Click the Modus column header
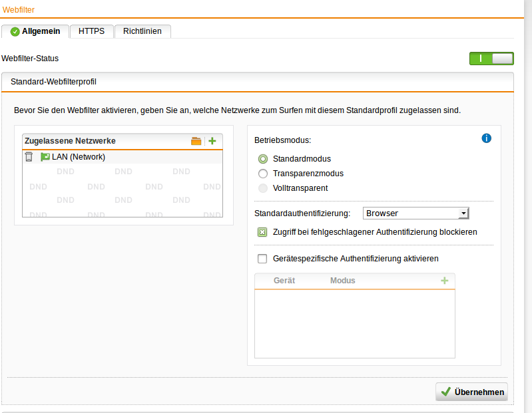Viewport: 532px width, 413px height. [342, 281]
